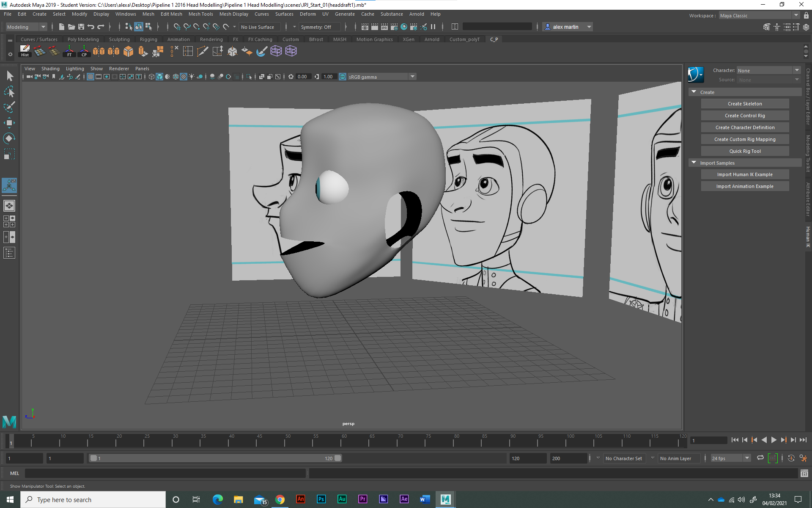Click the Undo arrow icon
Screen dimensions: 812x508
pos(91,27)
